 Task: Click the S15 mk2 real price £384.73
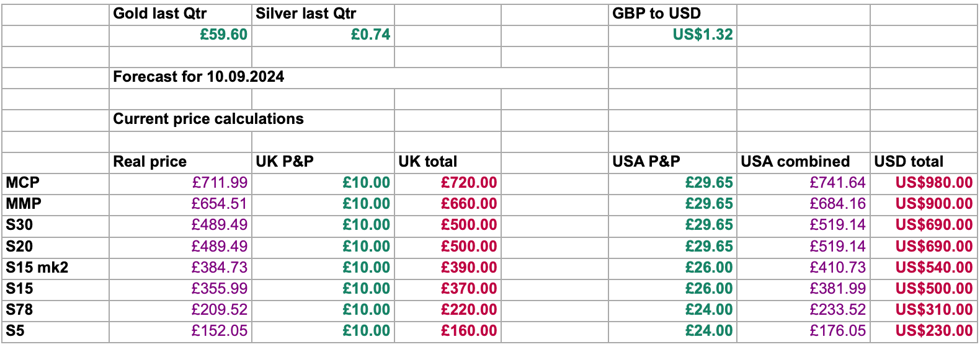220,268
